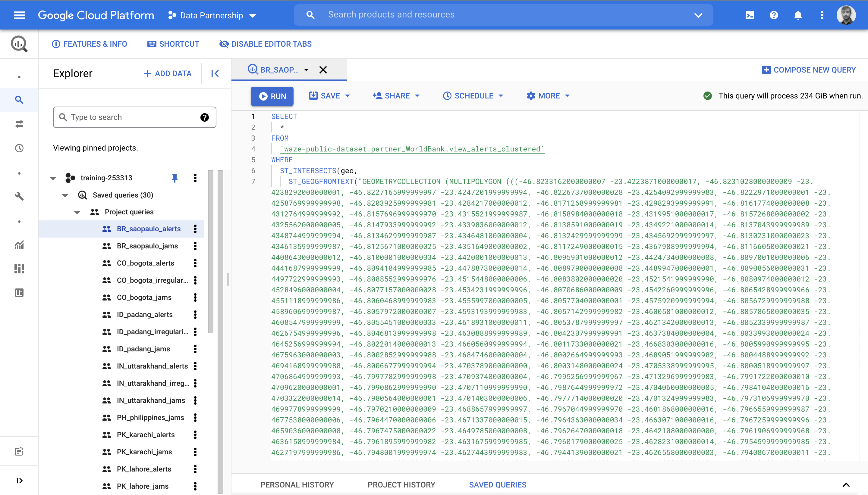Collapse the training-253313 project tree

coord(53,178)
